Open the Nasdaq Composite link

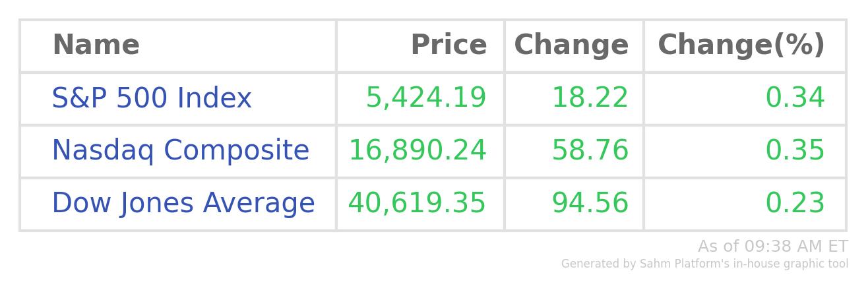click(x=180, y=150)
